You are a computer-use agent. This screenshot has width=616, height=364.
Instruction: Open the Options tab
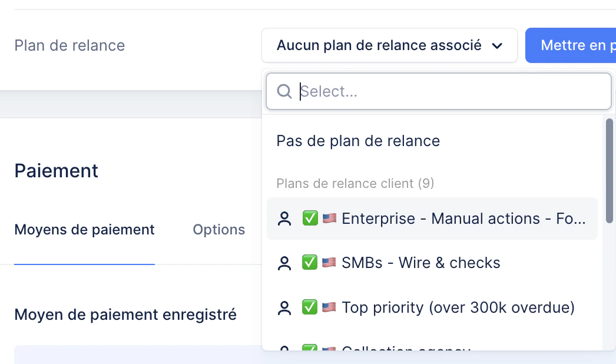tap(219, 230)
